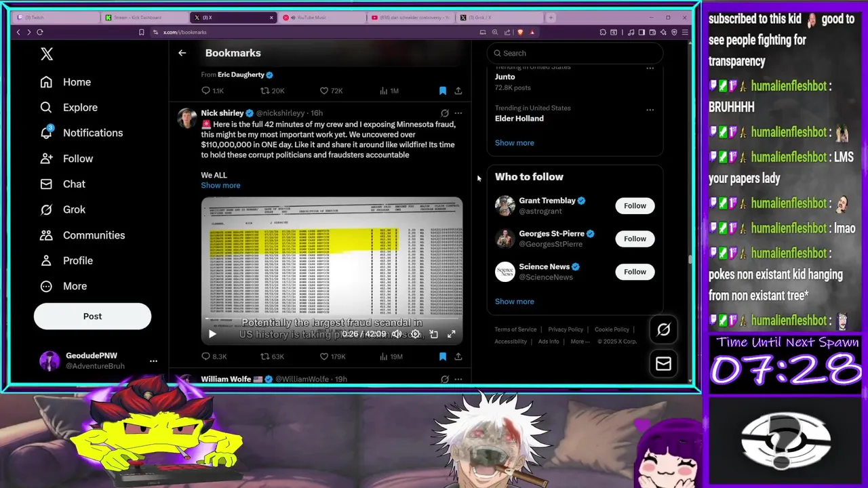Open the Privacy Policy link
The height and width of the screenshot is (488, 868).
(x=566, y=329)
